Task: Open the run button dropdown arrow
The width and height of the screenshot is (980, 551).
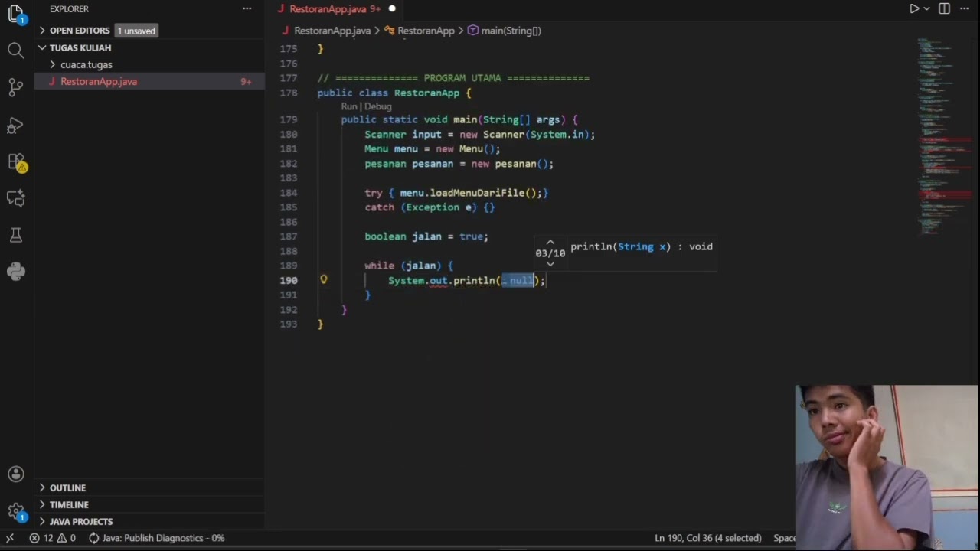Action: pyautogui.click(x=926, y=8)
